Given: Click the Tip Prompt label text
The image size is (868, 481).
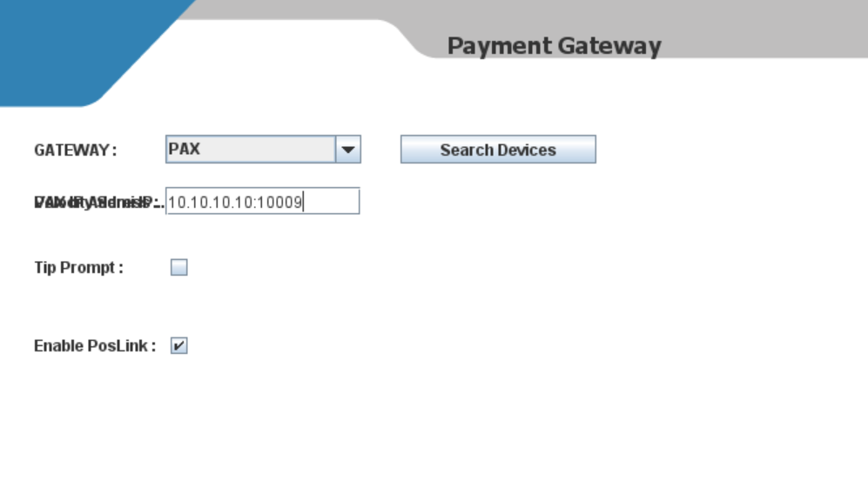Looking at the screenshot, I should click(x=78, y=268).
